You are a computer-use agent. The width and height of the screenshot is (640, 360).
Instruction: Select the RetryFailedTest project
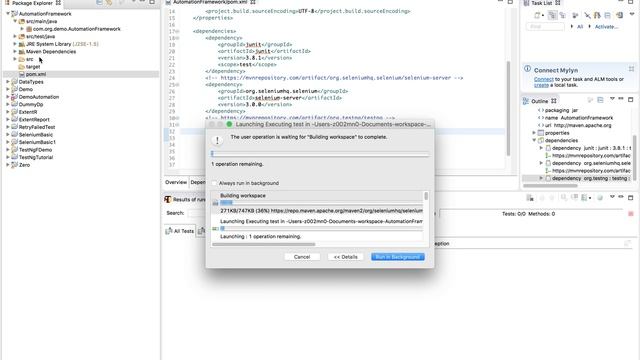pos(37,127)
